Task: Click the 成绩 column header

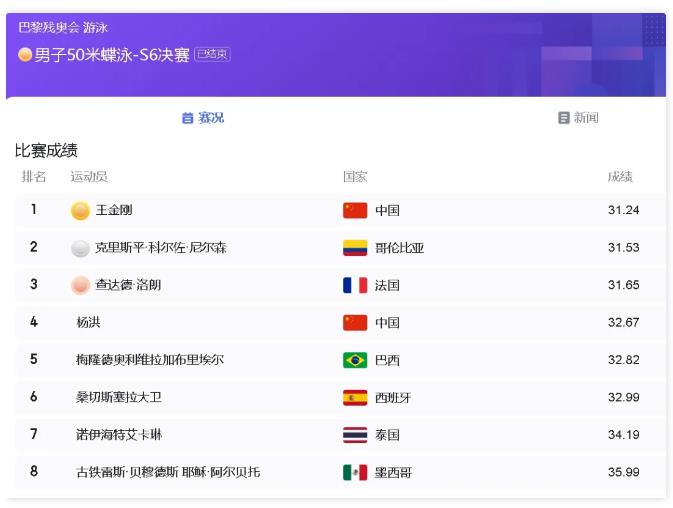Action: (620, 177)
